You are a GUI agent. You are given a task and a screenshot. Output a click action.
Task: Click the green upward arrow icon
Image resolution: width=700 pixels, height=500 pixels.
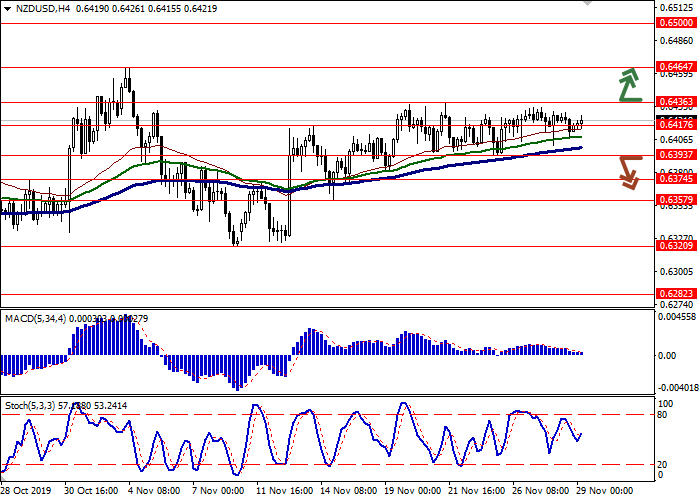[628, 85]
